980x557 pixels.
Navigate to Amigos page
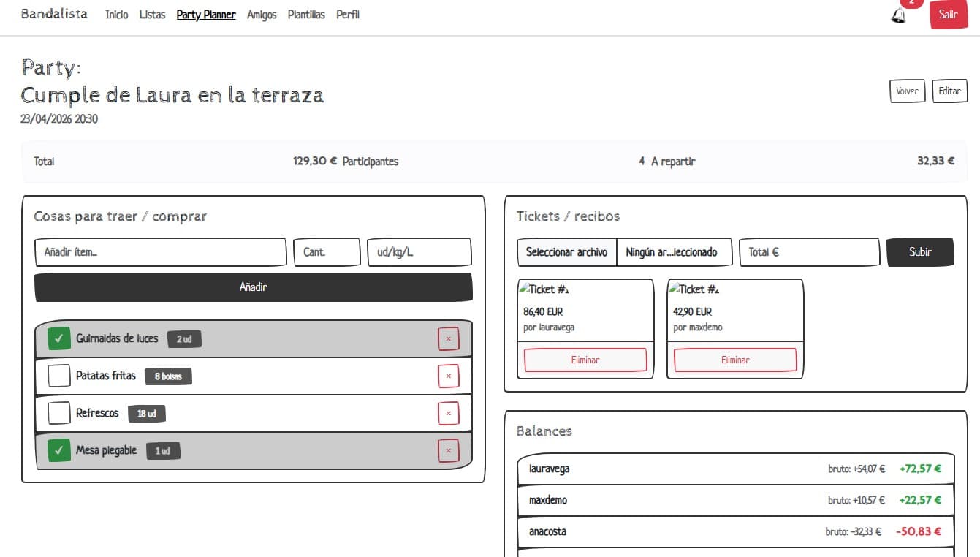tap(262, 15)
